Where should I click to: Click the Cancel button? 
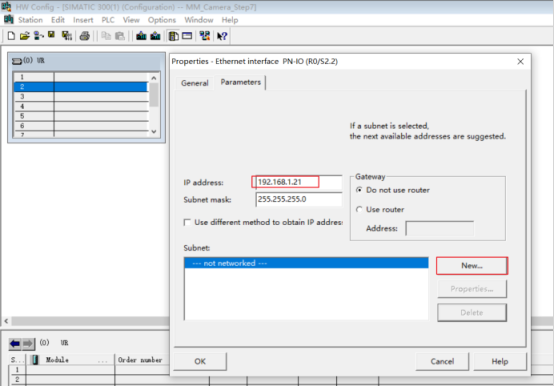coord(442,361)
